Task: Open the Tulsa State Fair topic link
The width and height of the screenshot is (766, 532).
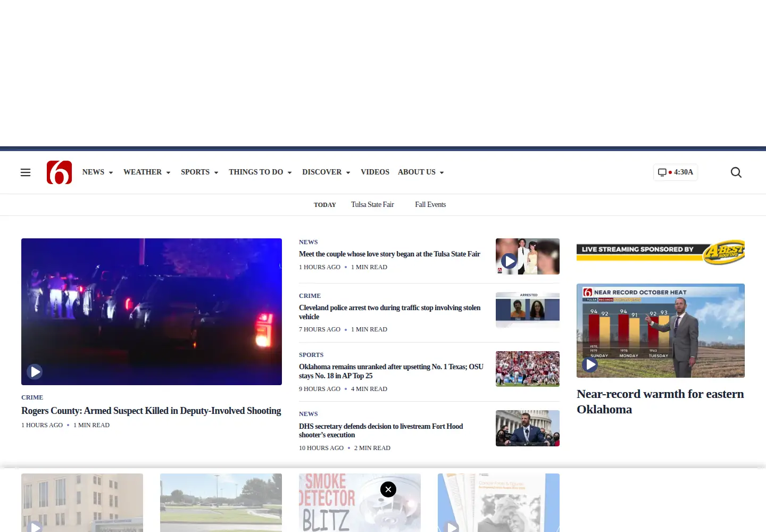Action: click(x=372, y=205)
